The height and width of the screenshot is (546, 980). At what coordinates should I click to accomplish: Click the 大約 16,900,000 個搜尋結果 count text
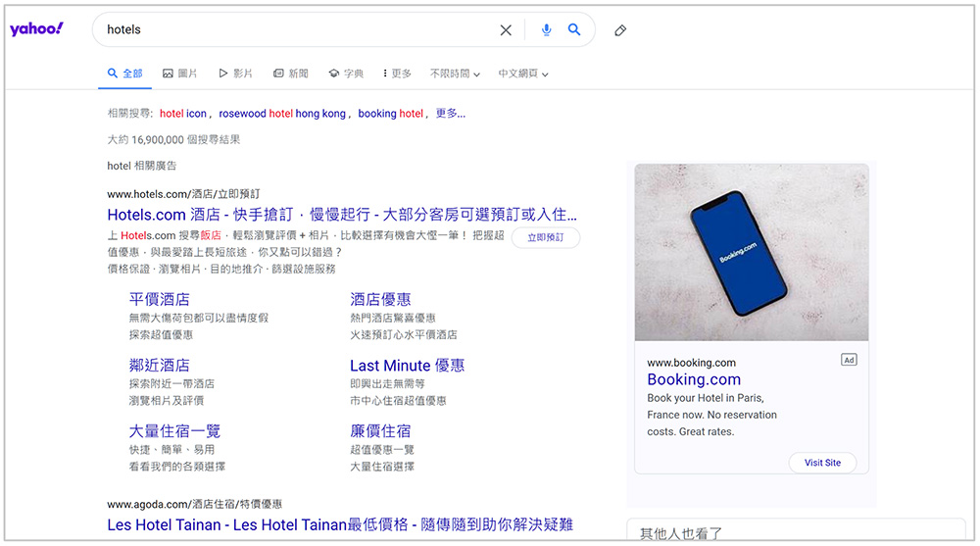click(173, 139)
